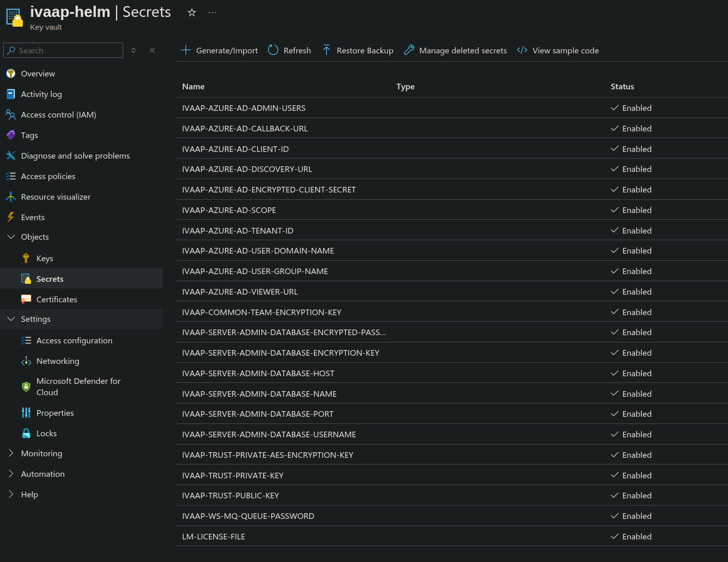Open the LM-LICENSE-FILE secret
This screenshot has width=728, height=562.
click(x=214, y=536)
